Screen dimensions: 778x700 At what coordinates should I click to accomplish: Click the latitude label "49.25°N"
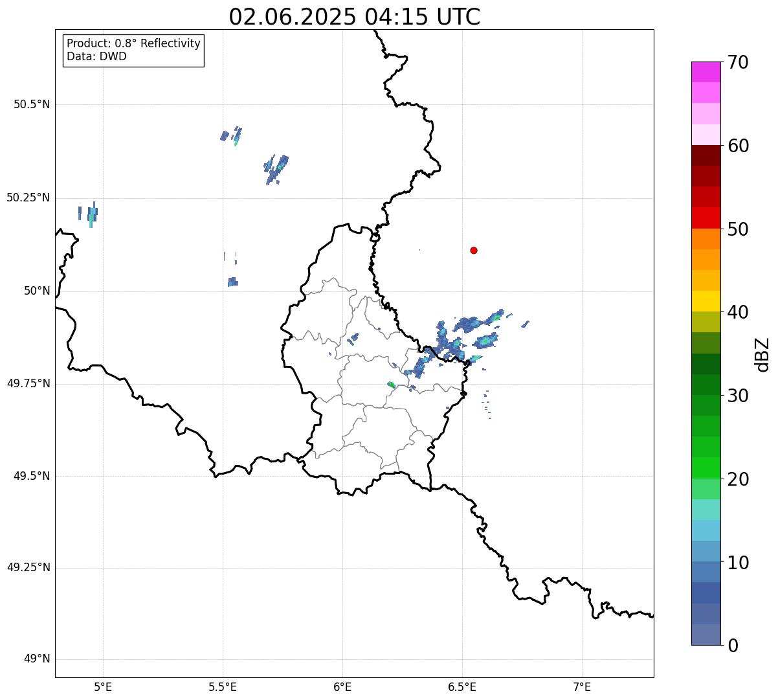click(28, 567)
